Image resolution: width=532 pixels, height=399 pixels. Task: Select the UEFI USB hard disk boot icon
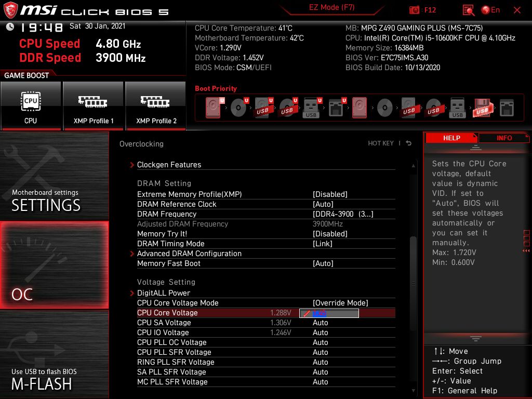(264, 108)
